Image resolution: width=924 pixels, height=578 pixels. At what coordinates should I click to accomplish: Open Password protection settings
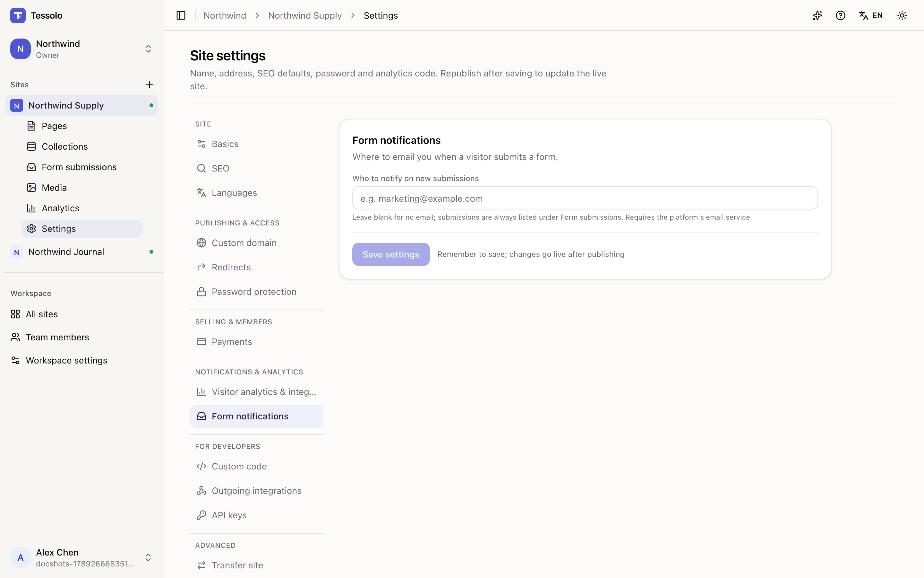point(257,292)
